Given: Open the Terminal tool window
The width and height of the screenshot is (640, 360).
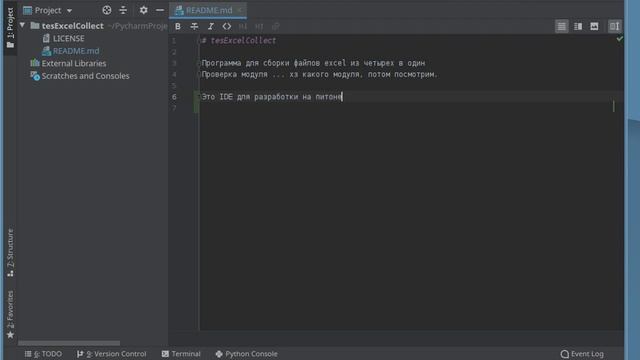Looking at the screenshot, I should coord(181,354).
